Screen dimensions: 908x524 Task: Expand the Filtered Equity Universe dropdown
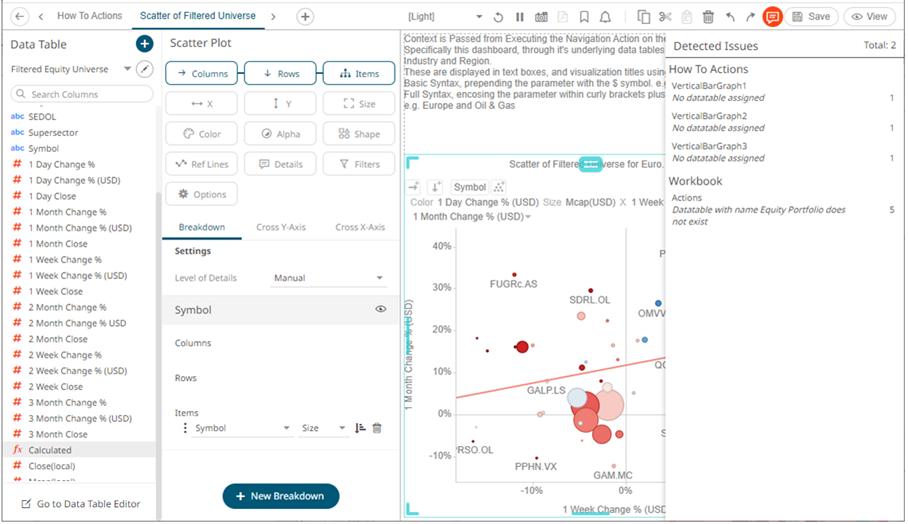point(127,69)
